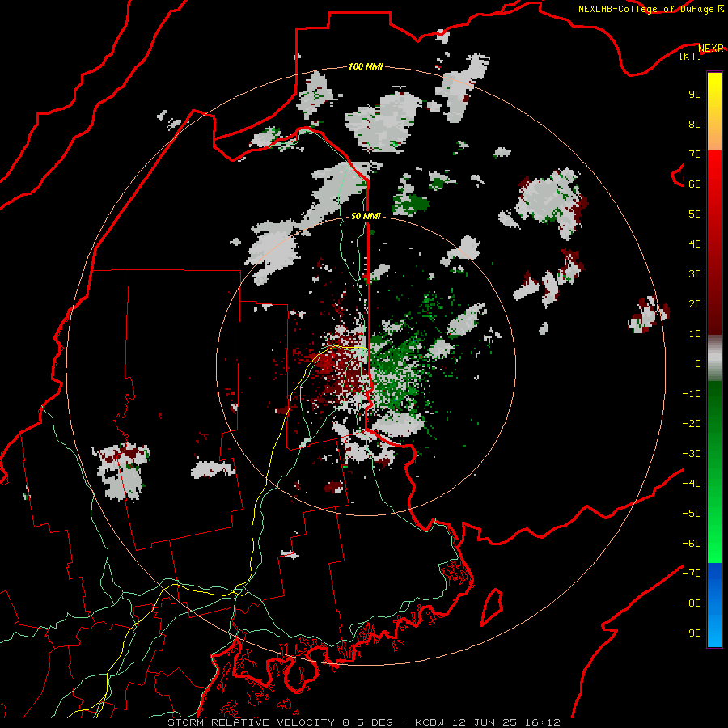Image resolution: width=728 pixels, height=728 pixels.
Task: Click the 80 value on velocity scale
Action: (x=695, y=124)
